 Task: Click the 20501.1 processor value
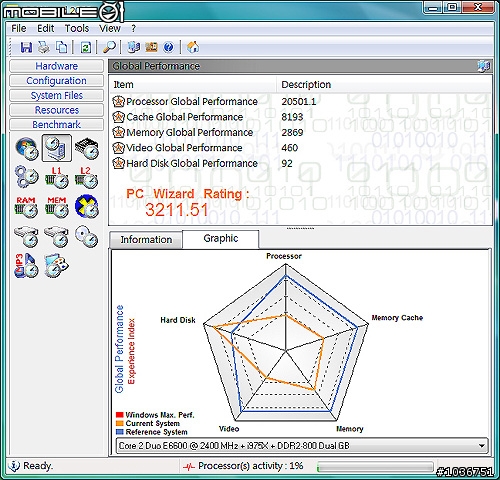[299, 101]
